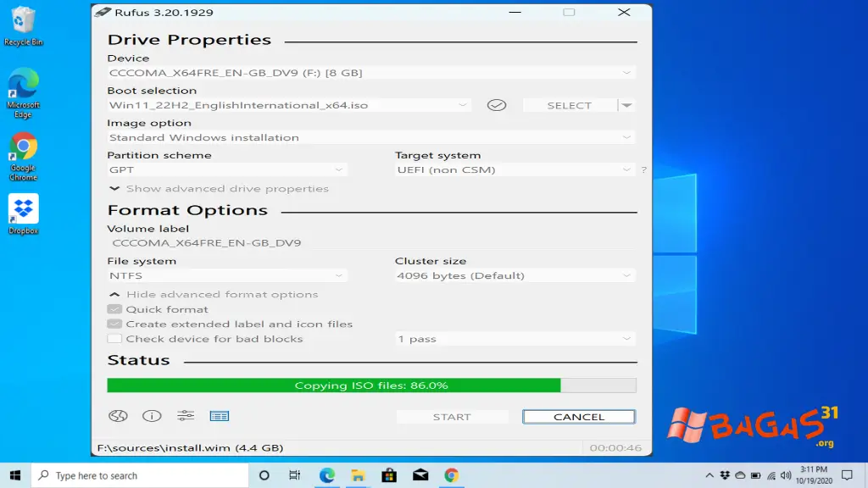Open the Device dropdown

tap(371, 73)
